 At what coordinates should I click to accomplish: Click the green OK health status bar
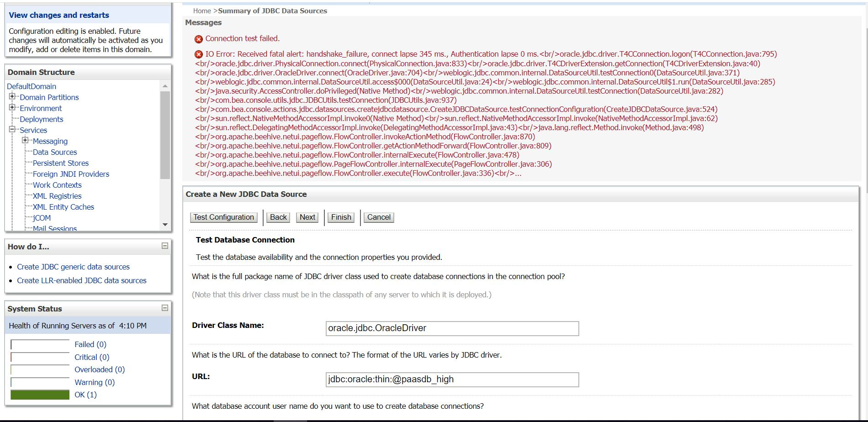[40, 395]
